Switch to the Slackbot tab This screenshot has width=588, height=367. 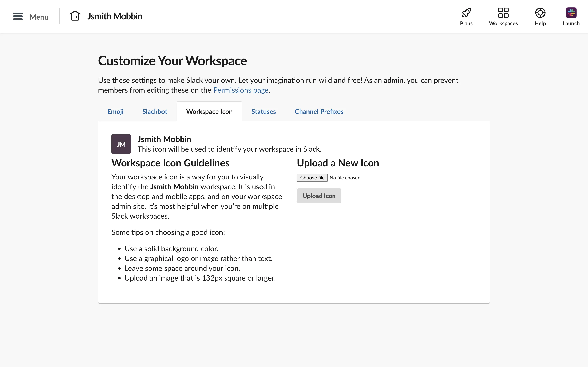coord(155,111)
